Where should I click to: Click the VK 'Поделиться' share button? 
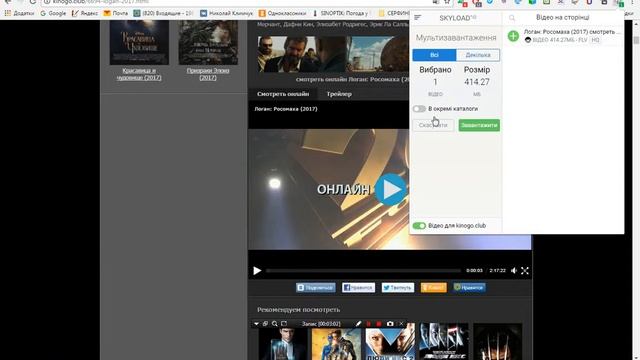point(316,288)
